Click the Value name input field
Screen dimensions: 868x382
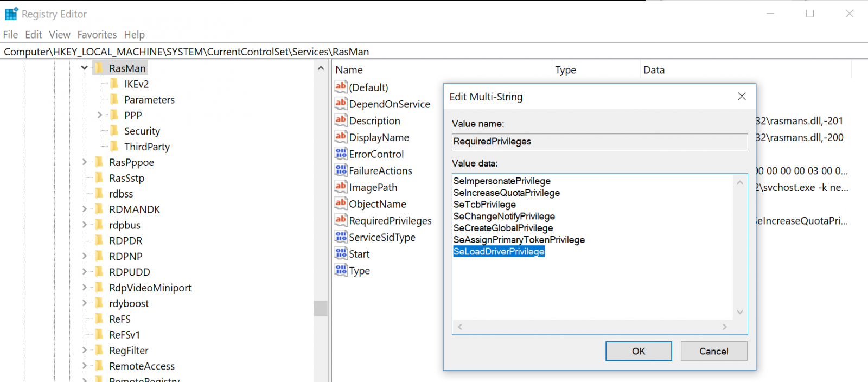tap(599, 142)
